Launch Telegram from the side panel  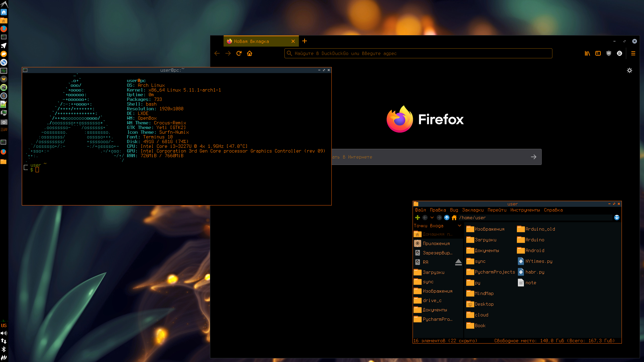pyautogui.click(x=4, y=46)
